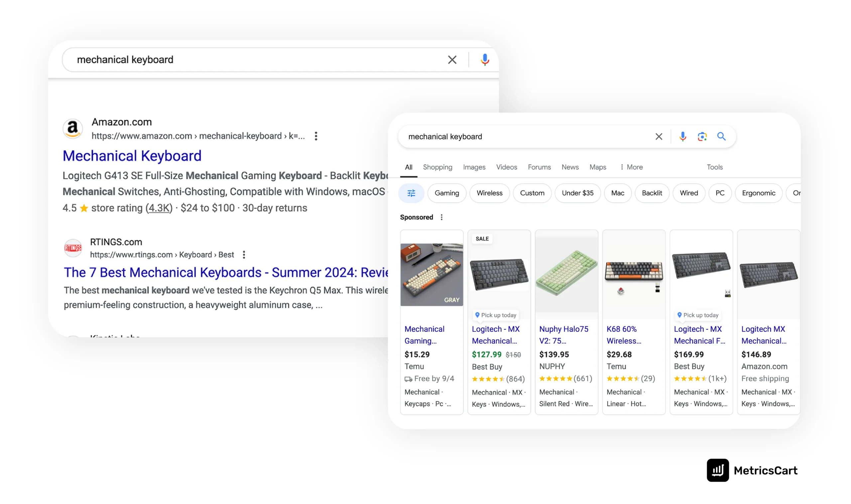The image size is (851, 504).
Task: Apply the Wireless filter chip
Action: (x=489, y=193)
